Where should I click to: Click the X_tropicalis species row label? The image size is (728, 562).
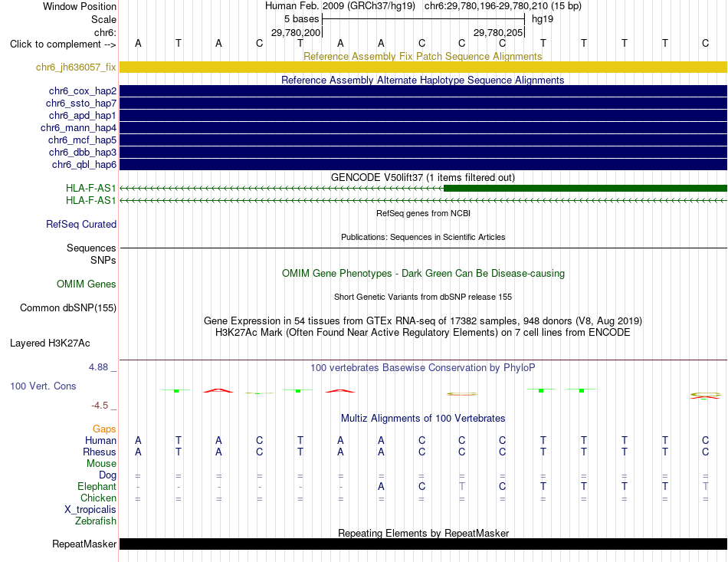(90, 510)
